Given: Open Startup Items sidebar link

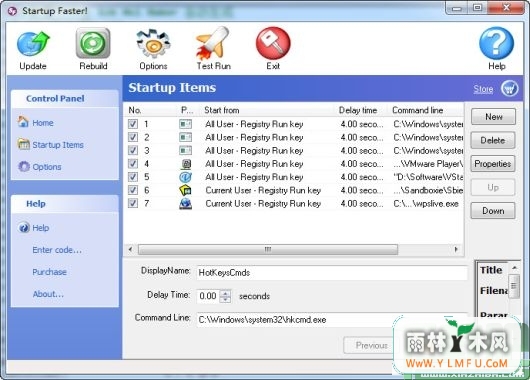Looking at the screenshot, I should tap(58, 145).
